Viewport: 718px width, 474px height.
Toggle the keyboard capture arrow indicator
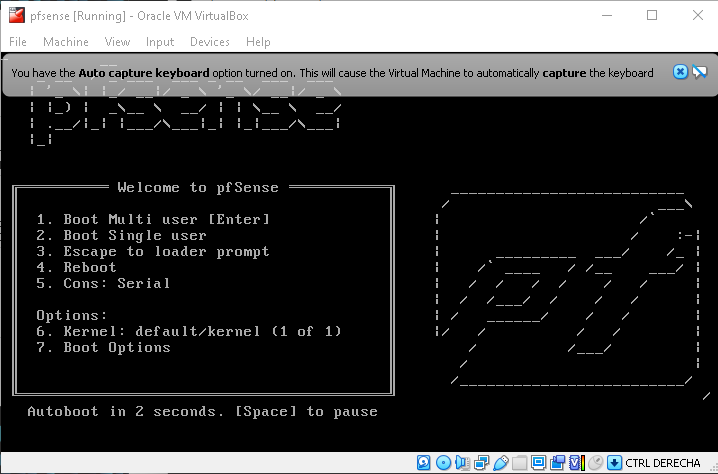point(614,463)
